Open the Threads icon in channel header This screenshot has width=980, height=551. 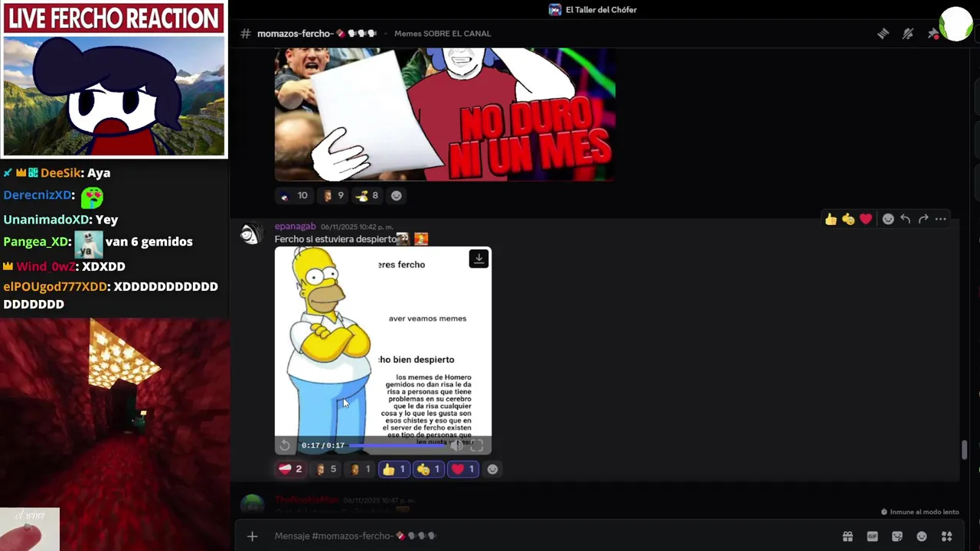point(883,34)
